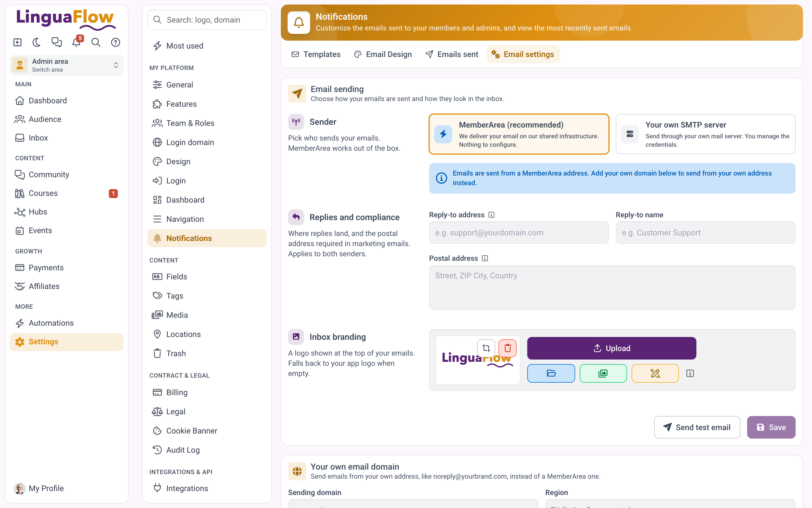Toggle dark mode moon icon

37,42
